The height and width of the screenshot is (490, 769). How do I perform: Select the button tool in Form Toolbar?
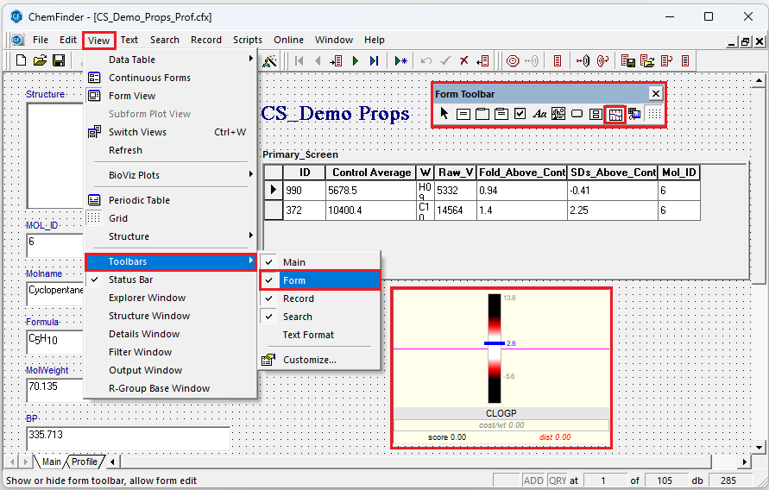pyautogui.click(x=577, y=114)
